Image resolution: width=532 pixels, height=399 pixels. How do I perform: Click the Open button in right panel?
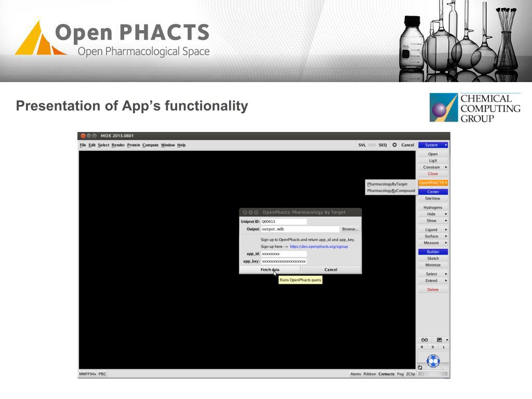[433, 154]
